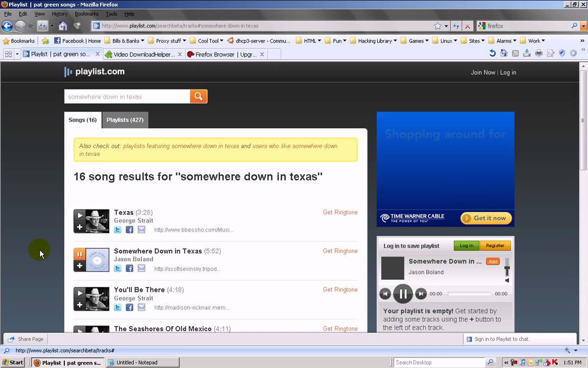Click the playlist search input field
This screenshot has height=368, width=588.
[x=127, y=97]
